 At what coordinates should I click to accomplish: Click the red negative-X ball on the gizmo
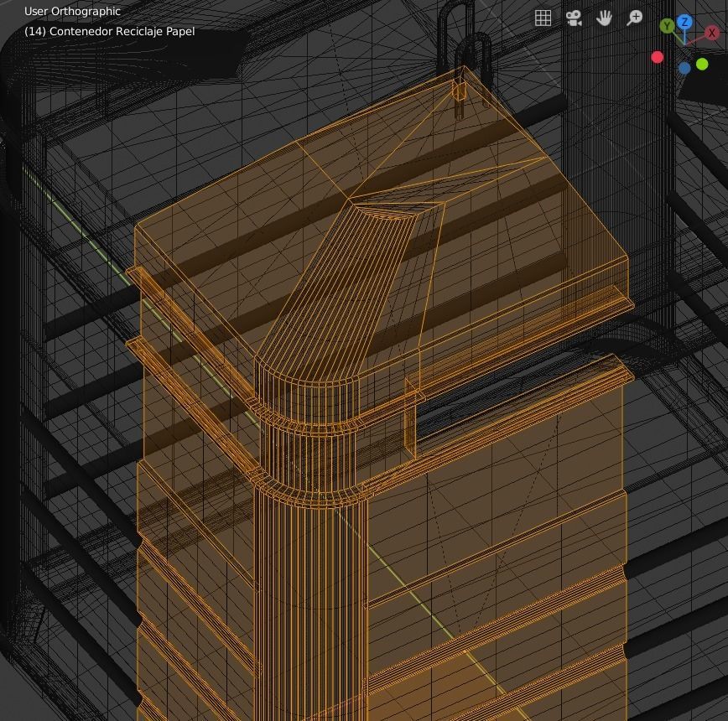(658, 57)
